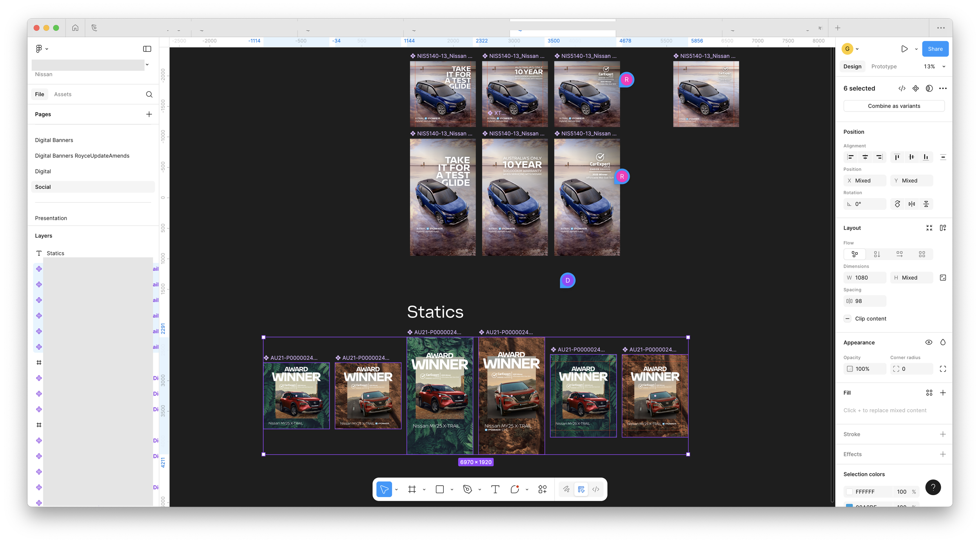The width and height of the screenshot is (980, 543).
Task: Click the apply opacity droplet icon
Action: [943, 342]
